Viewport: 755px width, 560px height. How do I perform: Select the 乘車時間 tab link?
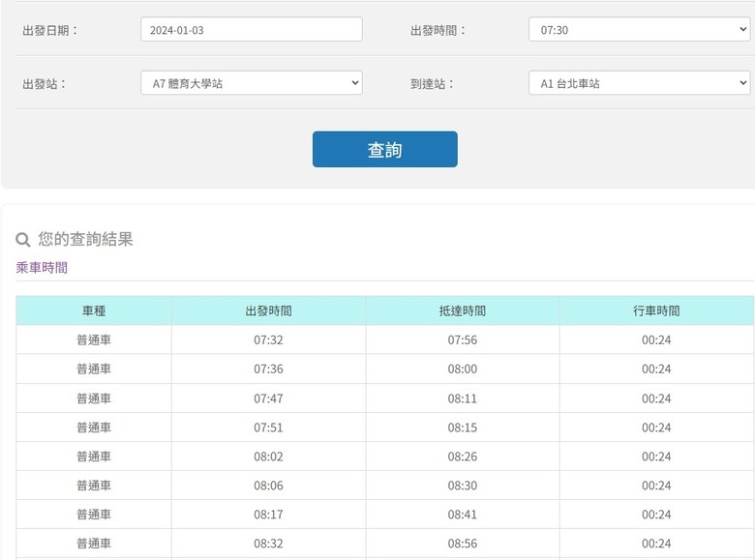tap(42, 268)
